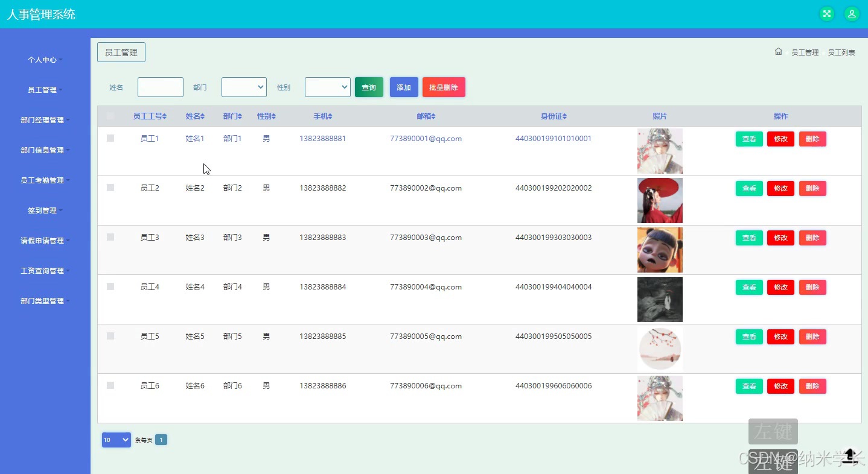The width and height of the screenshot is (868, 474).
Task: Check the row checkbox for 员工5
Action: [x=110, y=336]
